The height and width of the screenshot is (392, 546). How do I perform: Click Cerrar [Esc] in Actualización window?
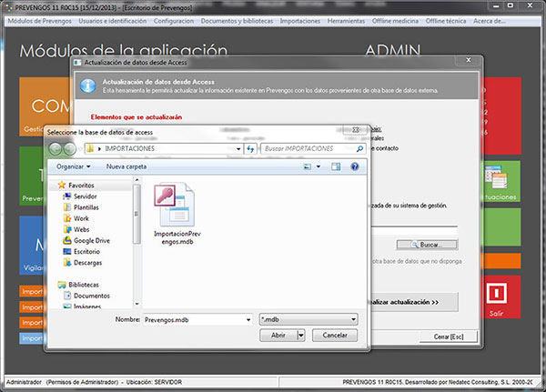(x=449, y=337)
